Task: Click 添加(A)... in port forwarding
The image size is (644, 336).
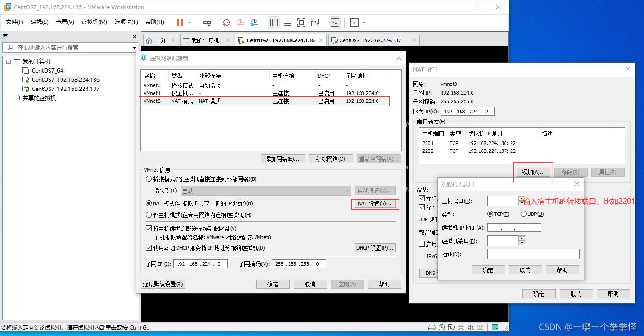Action: click(533, 172)
